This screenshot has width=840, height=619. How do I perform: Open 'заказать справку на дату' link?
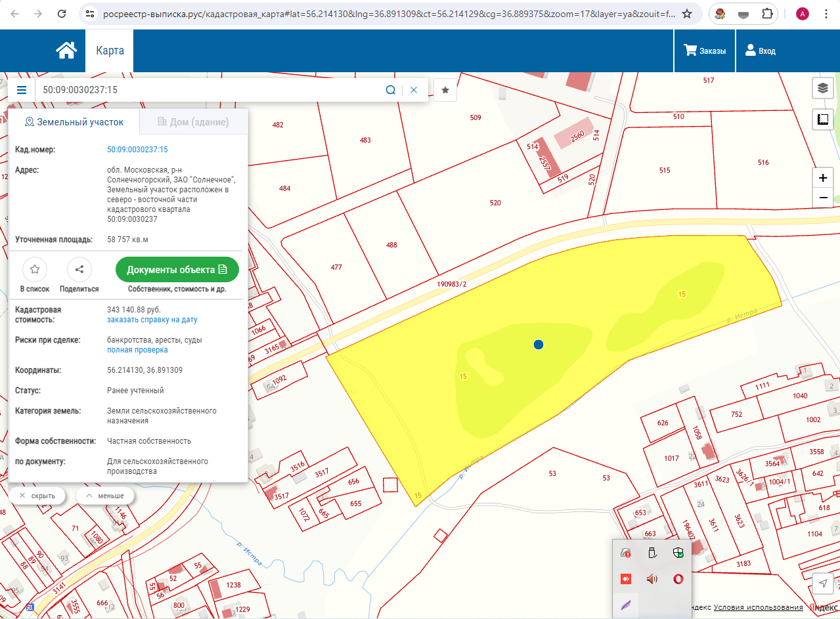pyautogui.click(x=152, y=320)
